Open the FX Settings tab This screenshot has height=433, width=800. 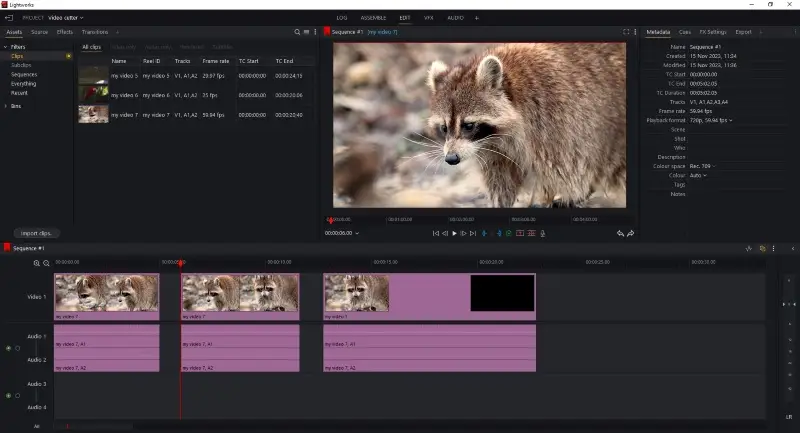[713, 32]
